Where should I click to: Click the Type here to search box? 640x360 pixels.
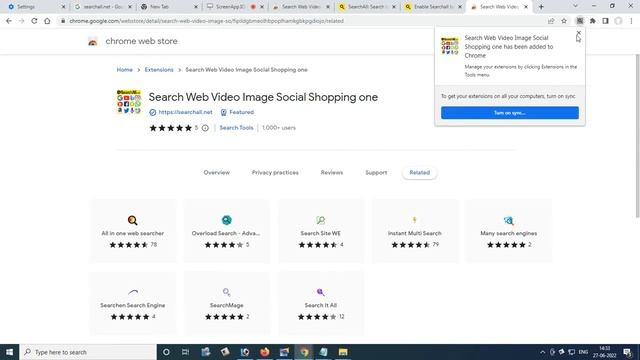tap(88, 352)
